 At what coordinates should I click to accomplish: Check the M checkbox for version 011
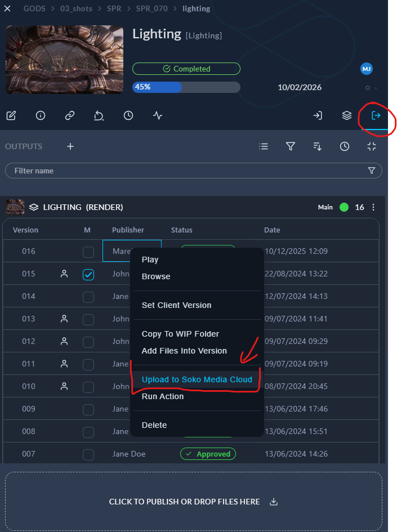point(88,364)
